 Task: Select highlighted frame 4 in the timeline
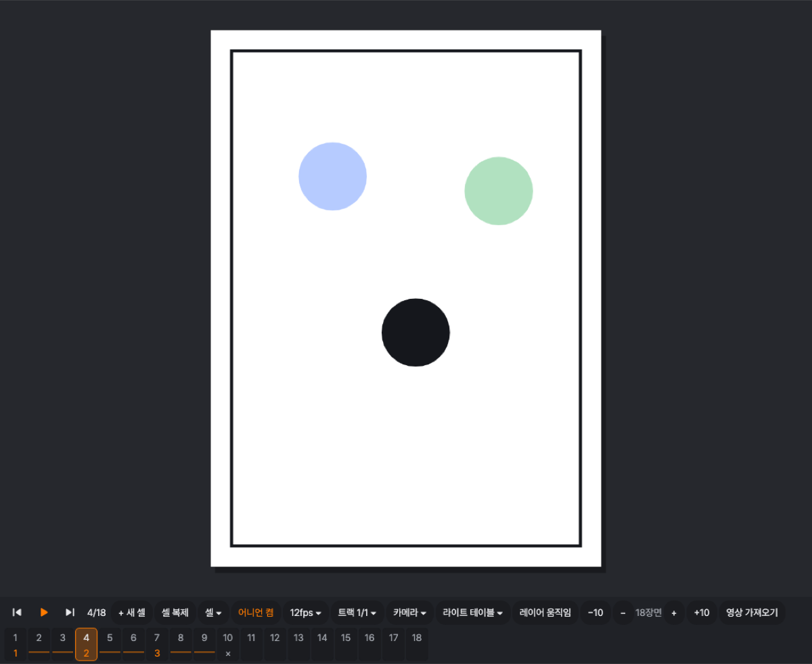click(x=87, y=644)
